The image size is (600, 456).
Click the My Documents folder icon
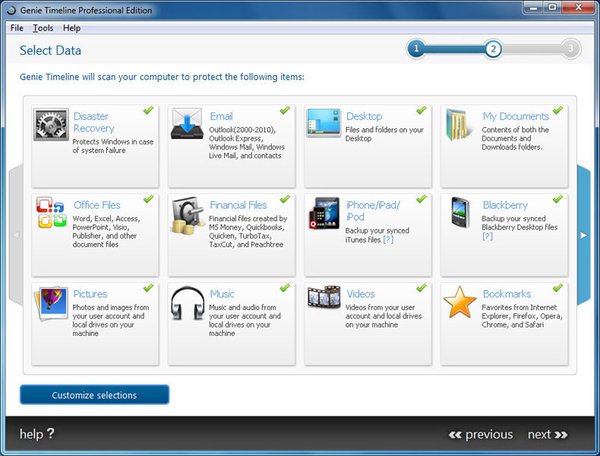(458, 125)
